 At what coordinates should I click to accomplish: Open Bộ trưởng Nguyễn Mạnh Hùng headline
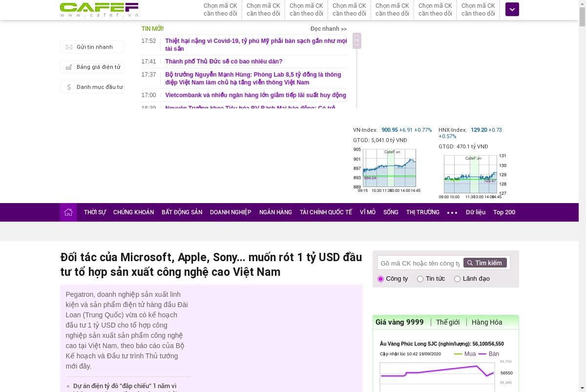click(x=253, y=79)
